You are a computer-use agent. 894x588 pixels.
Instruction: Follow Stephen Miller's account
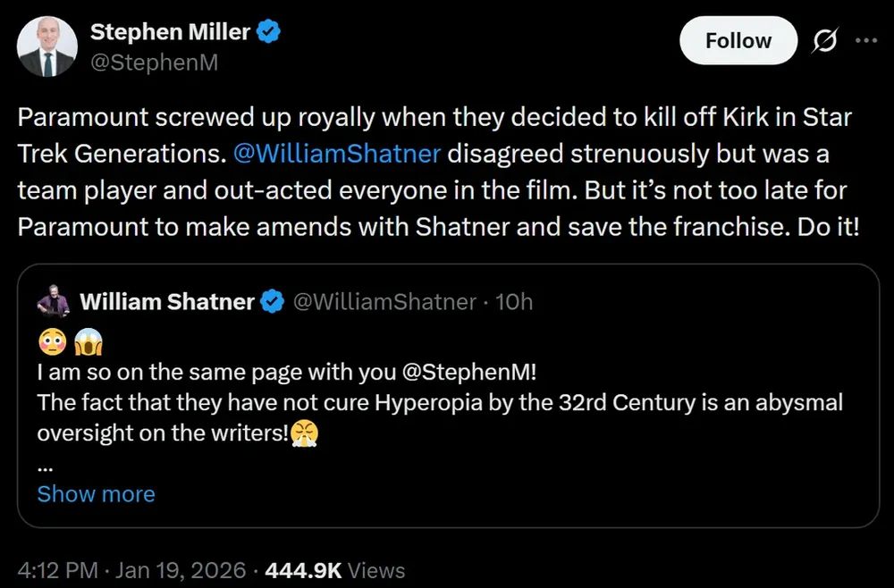(x=738, y=41)
